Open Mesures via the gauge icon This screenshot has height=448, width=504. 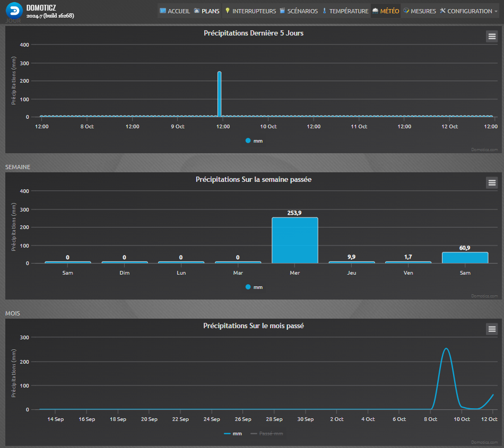pos(406,11)
